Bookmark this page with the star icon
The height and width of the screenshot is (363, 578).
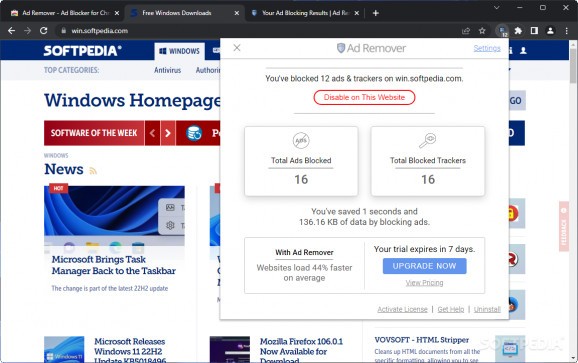coord(482,31)
